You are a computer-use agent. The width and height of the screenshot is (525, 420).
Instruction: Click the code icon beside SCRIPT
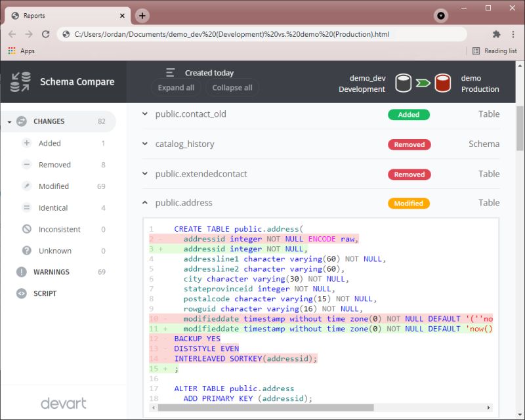(x=22, y=293)
